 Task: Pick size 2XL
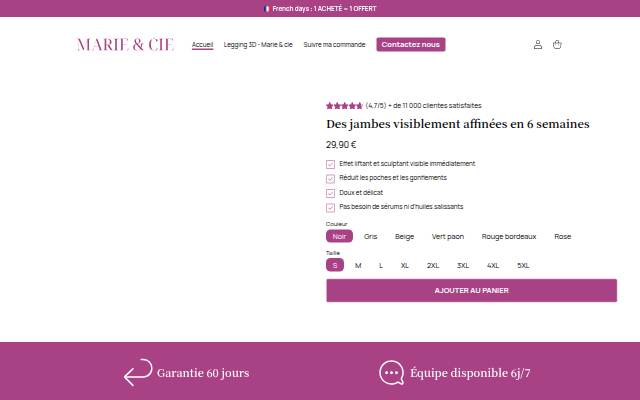[x=433, y=265]
